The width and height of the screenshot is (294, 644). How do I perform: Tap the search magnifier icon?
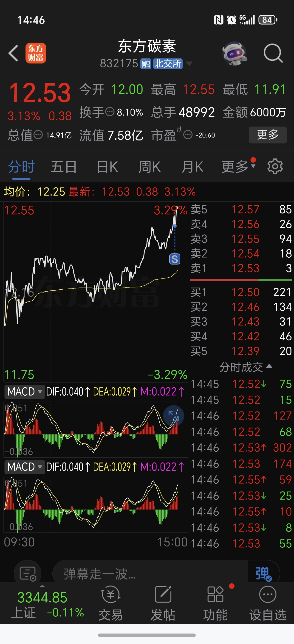pyautogui.click(x=273, y=53)
